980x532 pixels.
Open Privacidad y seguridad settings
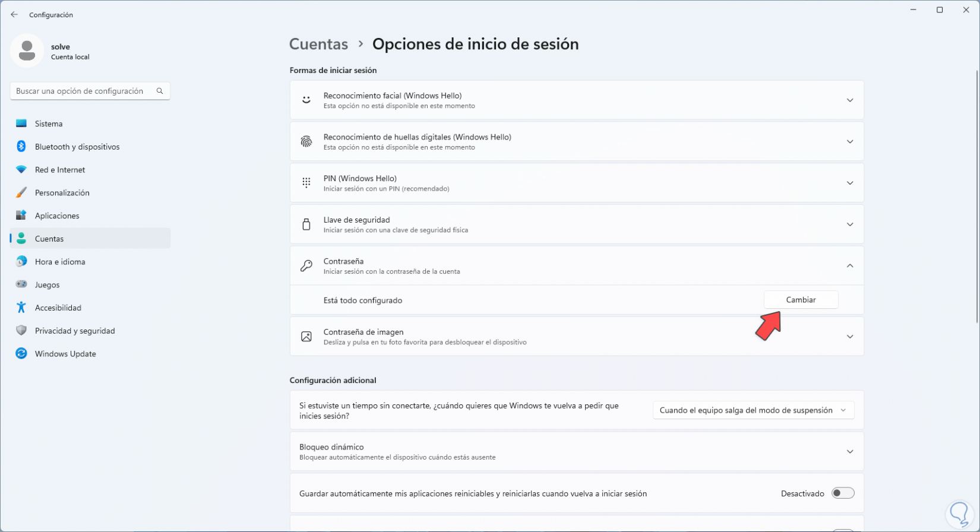(90, 331)
